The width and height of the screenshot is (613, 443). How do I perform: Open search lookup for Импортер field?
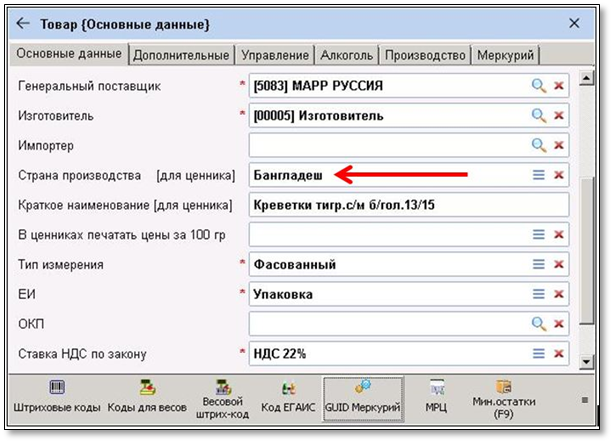click(x=539, y=146)
